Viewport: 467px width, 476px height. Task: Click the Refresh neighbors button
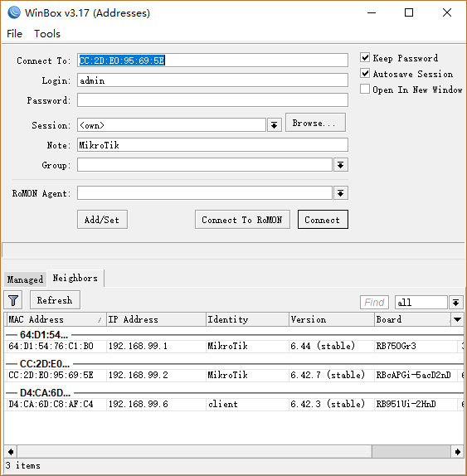[55, 300]
